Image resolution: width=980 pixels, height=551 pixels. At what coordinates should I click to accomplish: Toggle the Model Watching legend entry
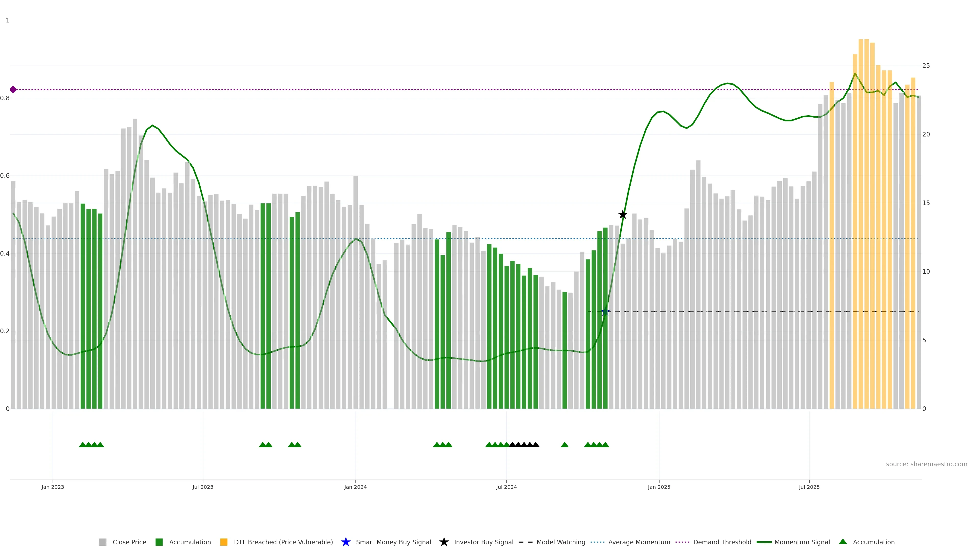point(561,542)
